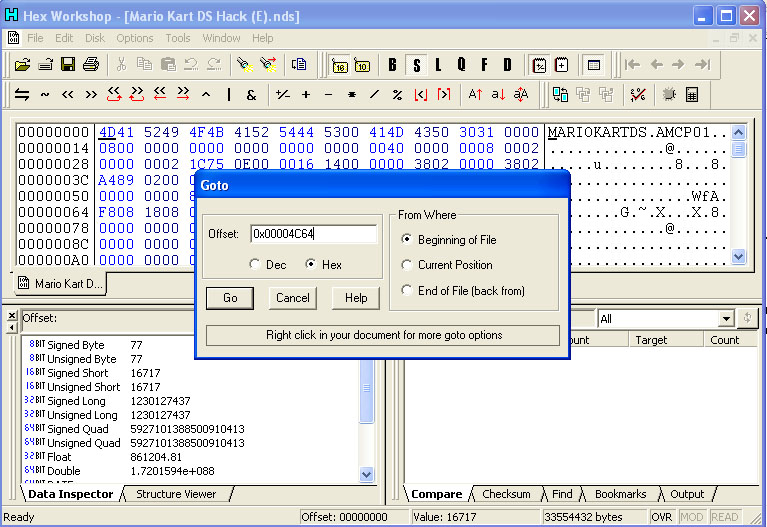Click the bitwise OR pipe icon
This screenshot has height=527, width=767.
tap(229, 94)
